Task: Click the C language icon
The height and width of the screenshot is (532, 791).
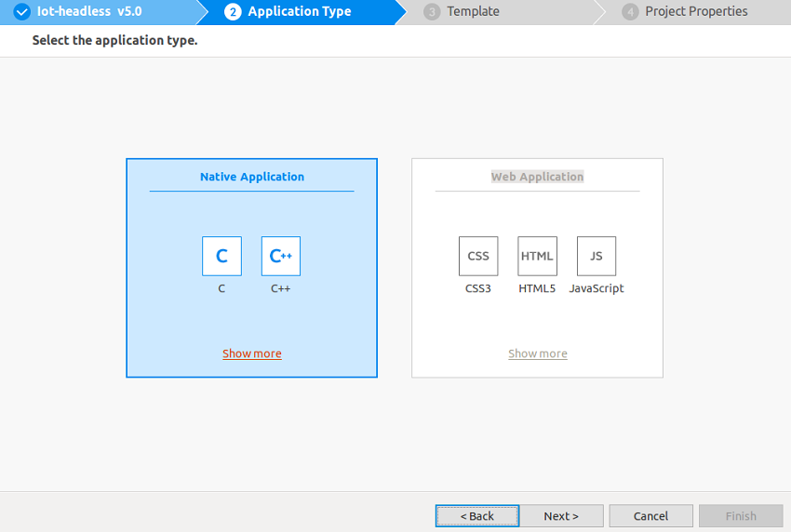Action: coord(221,256)
